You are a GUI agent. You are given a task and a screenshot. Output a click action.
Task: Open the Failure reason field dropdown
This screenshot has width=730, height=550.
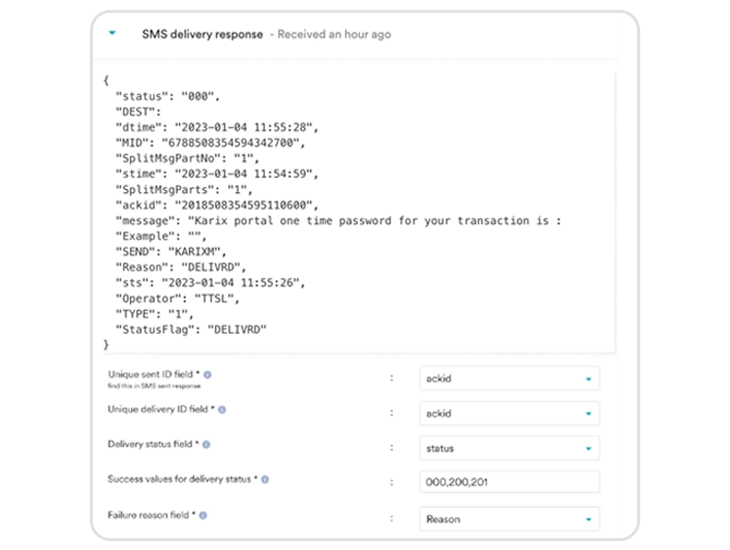509,519
